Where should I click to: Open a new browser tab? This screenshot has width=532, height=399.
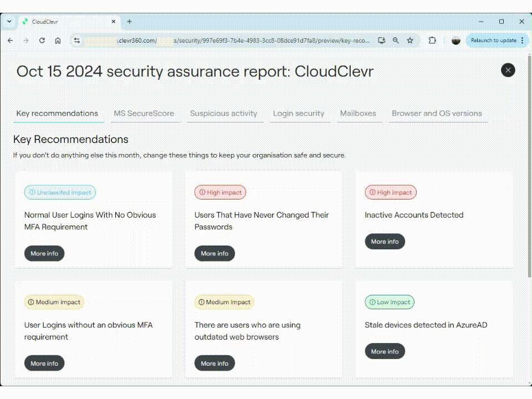pyautogui.click(x=129, y=22)
